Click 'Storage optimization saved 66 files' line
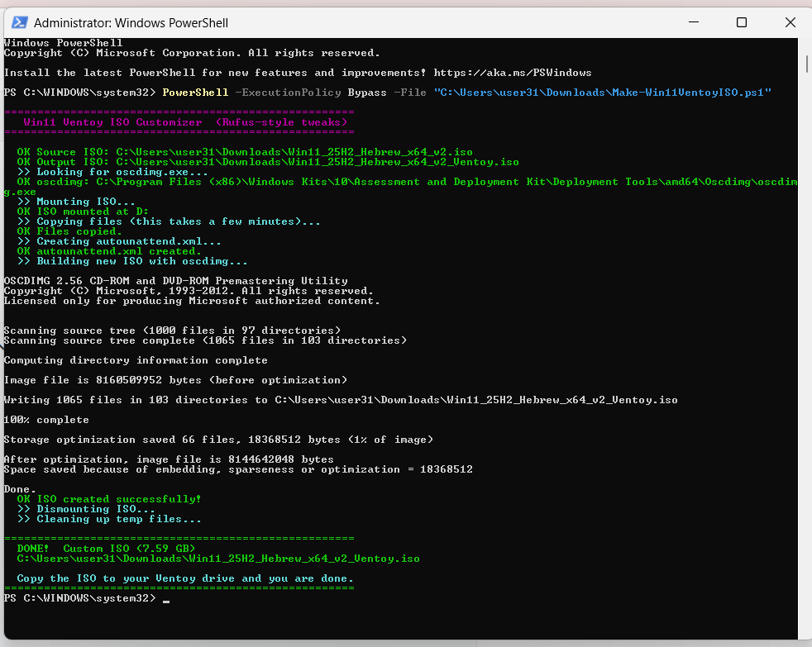This screenshot has height=647, width=812. point(218,440)
